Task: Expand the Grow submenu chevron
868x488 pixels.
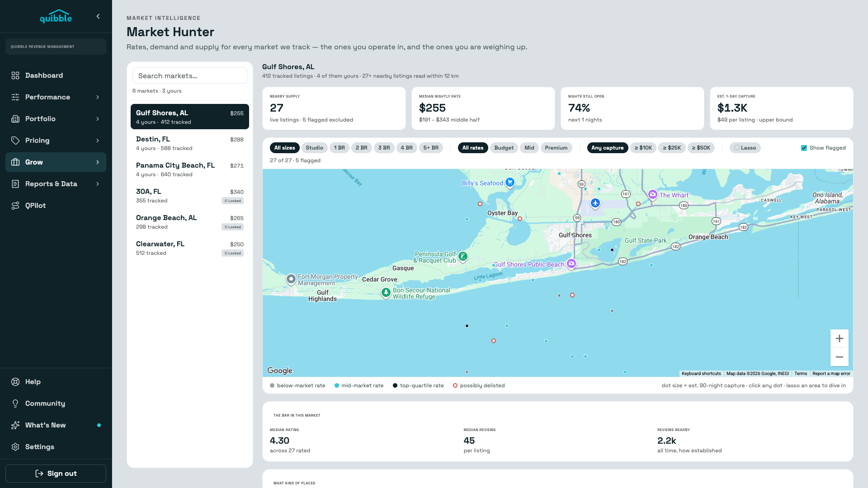Action: point(98,162)
